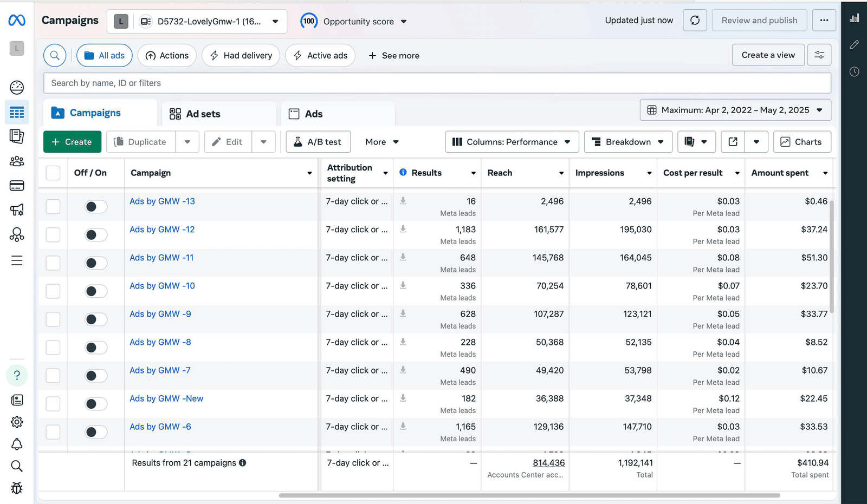
Task: Open Audiences people icon in sidebar
Action: click(x=17, y=161)
